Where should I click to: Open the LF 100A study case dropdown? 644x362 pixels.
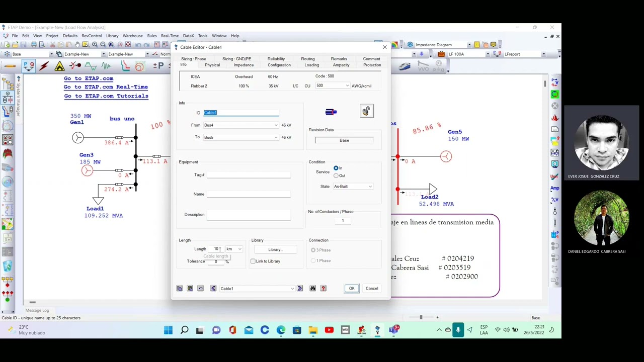(x=488, y=54)
